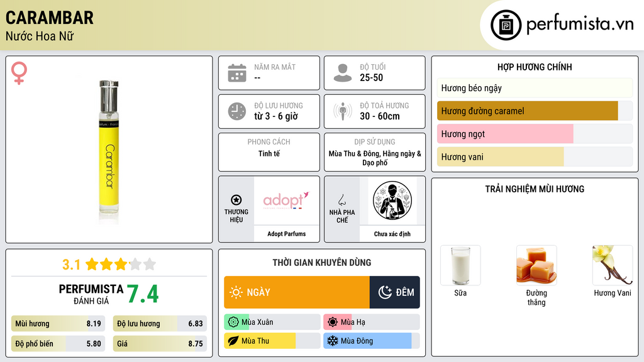The height and width of the screenshot is (362, 644).
Task: Click the Mùi hương 8.19 score bar
Action: pos(58,324)
